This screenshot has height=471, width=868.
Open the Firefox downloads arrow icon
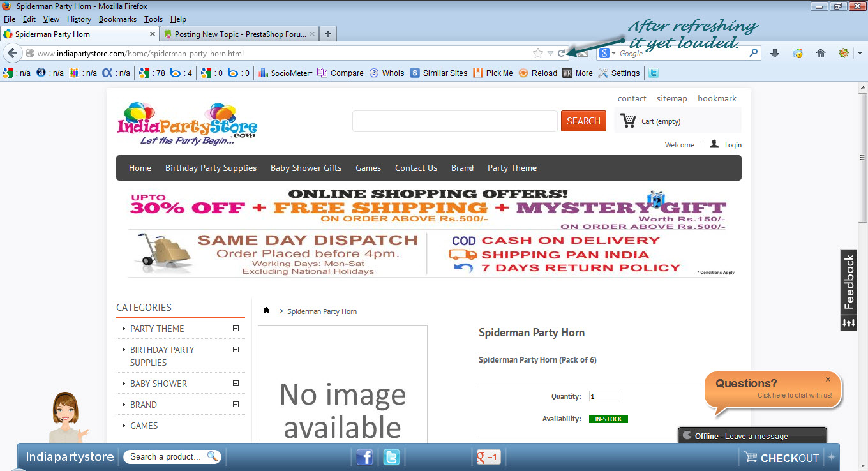click(775, 54)
